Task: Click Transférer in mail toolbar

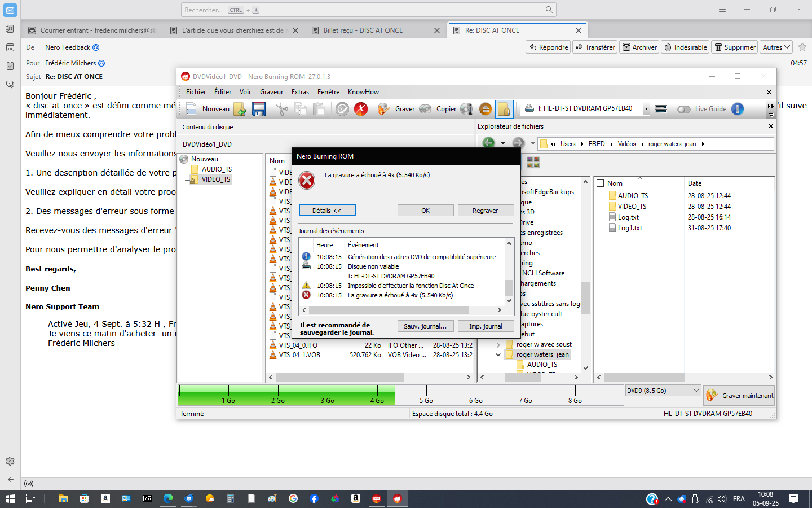Action: pyautogui.click(x=595, y=47)
